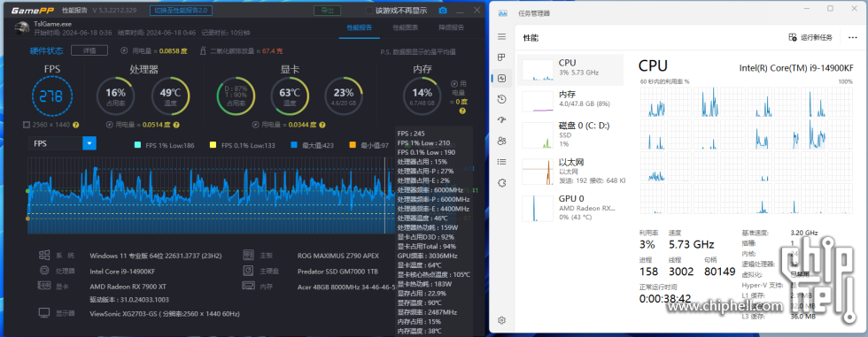Select CPU entry in Task Manager performance list
The height and width of the screenshot is (337, 868).
pos(570,70)
